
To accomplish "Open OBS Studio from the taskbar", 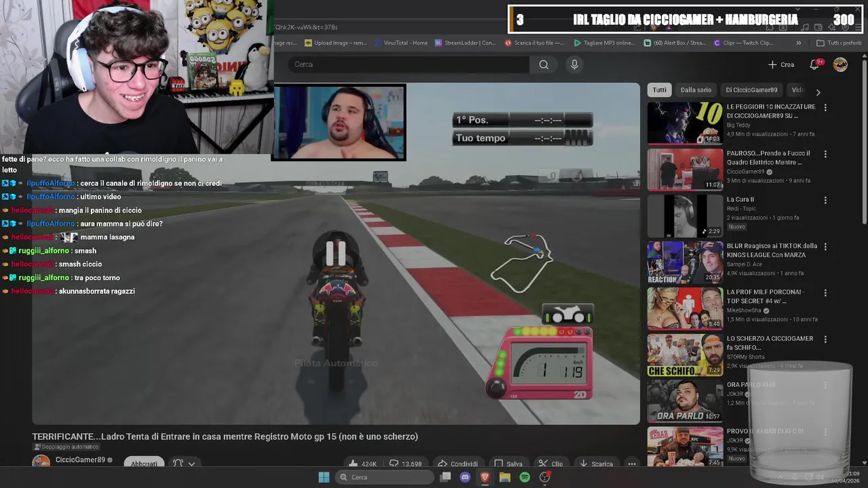I will coord(545,477).
